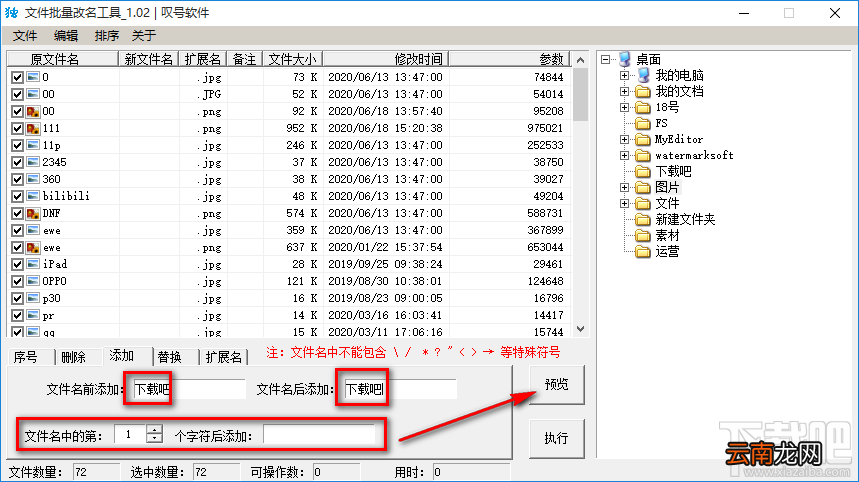
Task: Uncheck the 360 file checkbox
Action: click(x=17, y=179)
